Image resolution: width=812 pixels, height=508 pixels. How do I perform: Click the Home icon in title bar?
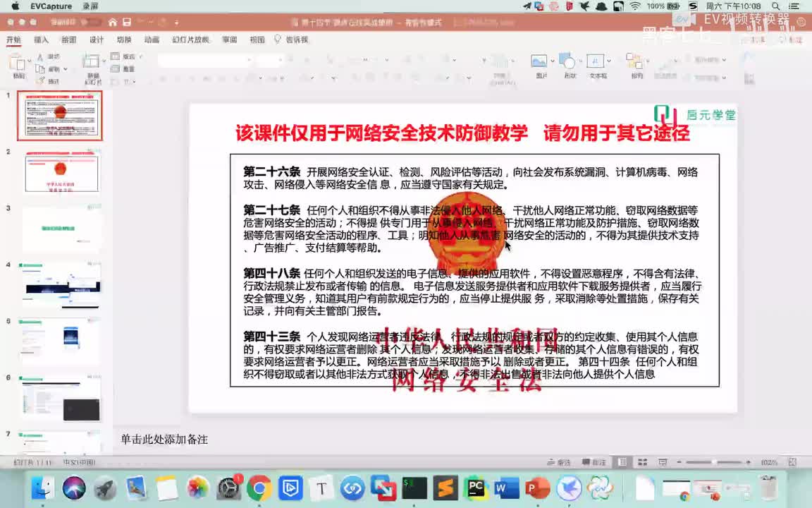tap(112, 23)
